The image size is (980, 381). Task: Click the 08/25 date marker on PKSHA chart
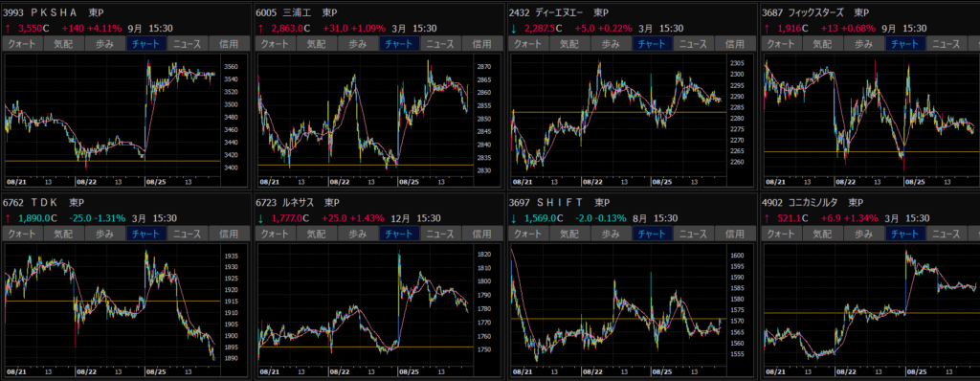[x=155, y=182]
